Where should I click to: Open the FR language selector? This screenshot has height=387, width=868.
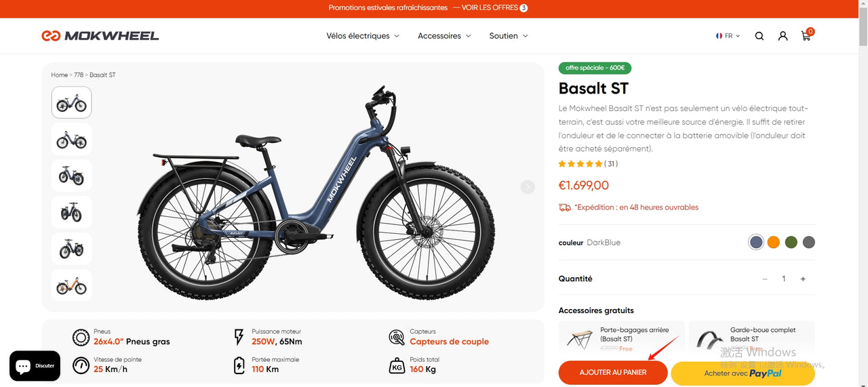[x=728, y=36]
